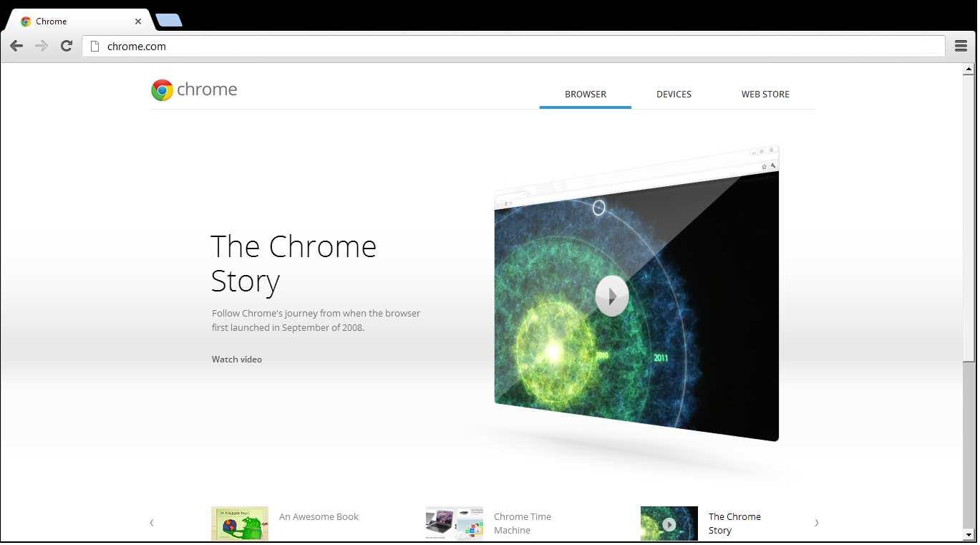Click the Chrome logo on the page

tap(162, 90)
